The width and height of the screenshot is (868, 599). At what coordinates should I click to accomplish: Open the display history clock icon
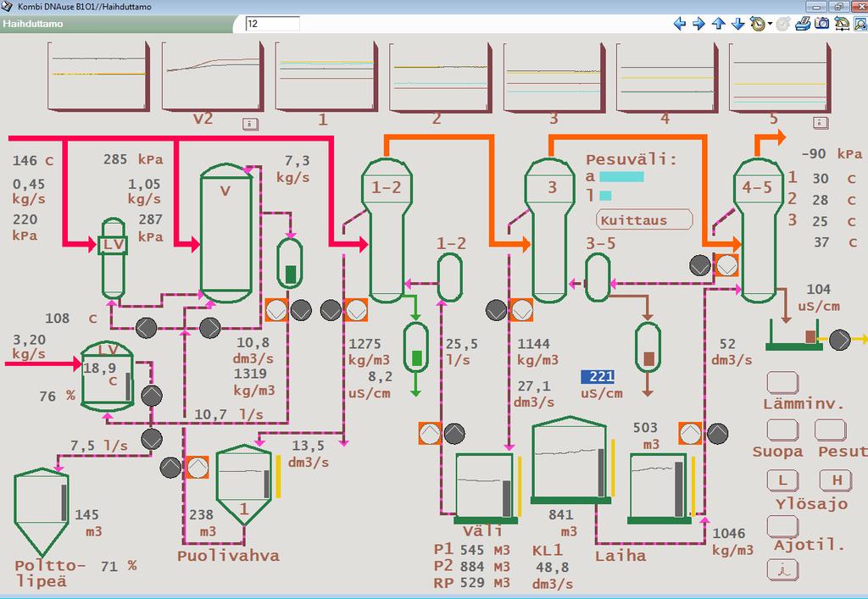[x=757, y=23]
